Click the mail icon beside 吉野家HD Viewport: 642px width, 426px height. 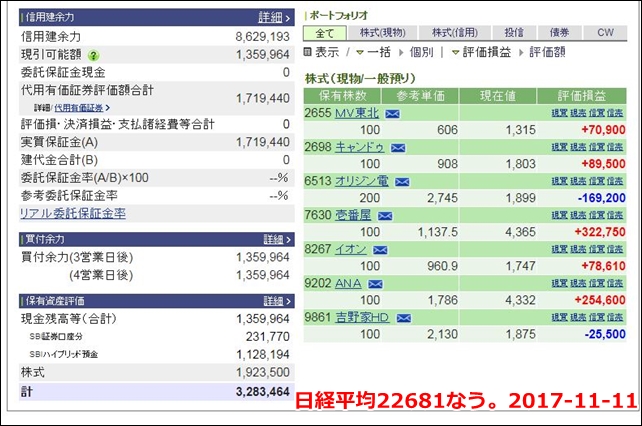pos(404,318)
